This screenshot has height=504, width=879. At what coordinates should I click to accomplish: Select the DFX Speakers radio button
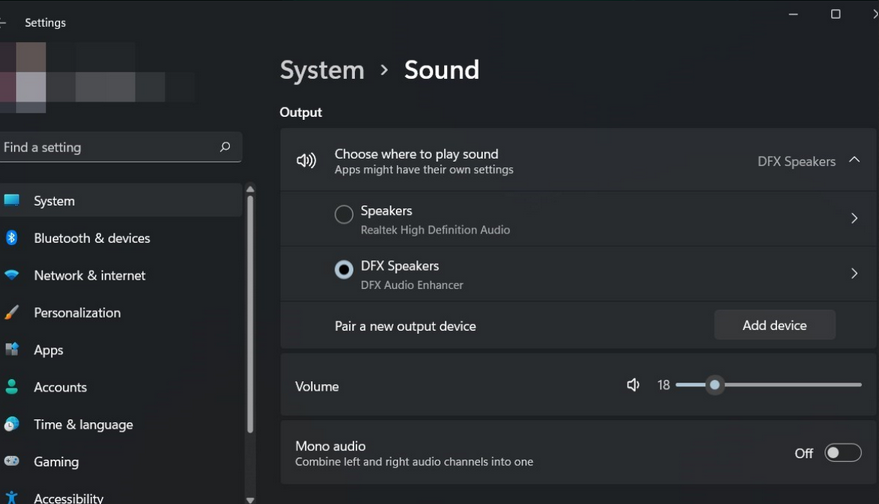[x=344, y=270]
